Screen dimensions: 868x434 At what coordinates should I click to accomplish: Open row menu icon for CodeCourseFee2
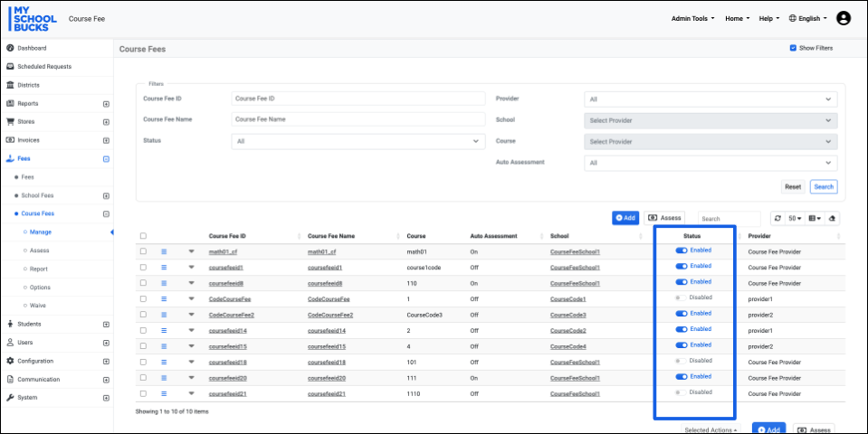click(x=164, y=315)
